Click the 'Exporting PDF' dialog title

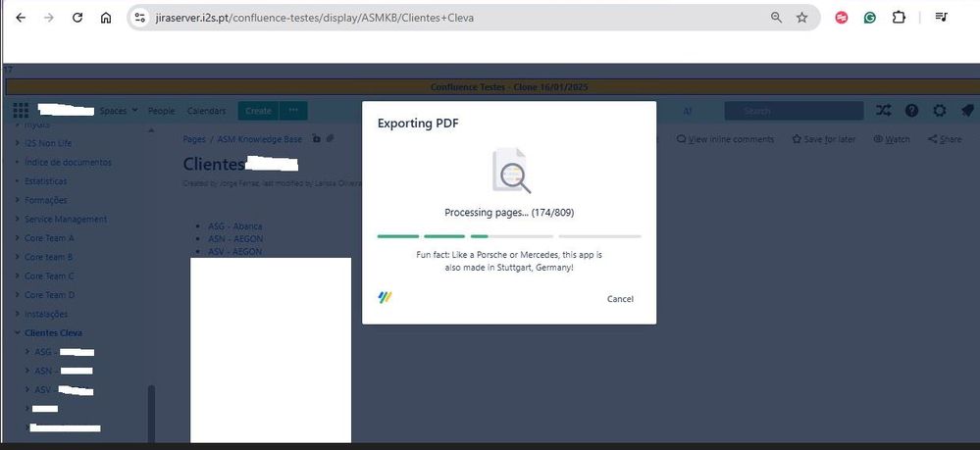(x=418, y=124)
